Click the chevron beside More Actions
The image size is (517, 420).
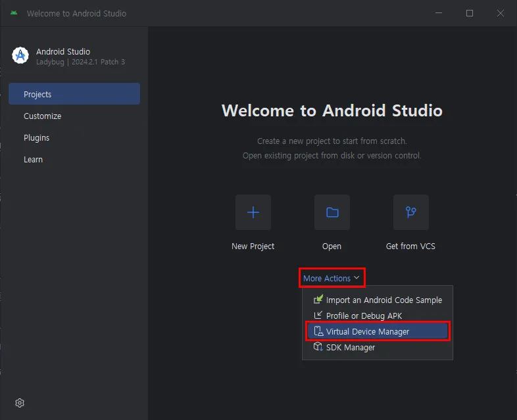tap(357, 278)
